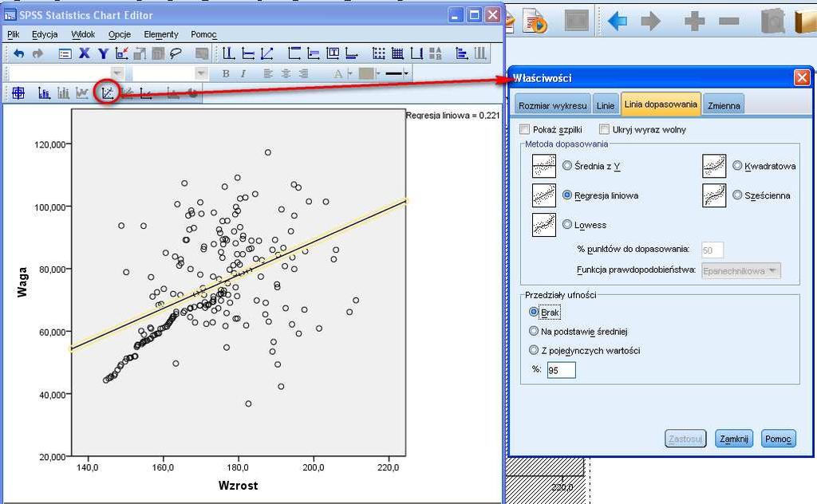Enable the 'Ukryj wyraz wolny' checkbox
This screenshot has width=817, height=504.
605,129
